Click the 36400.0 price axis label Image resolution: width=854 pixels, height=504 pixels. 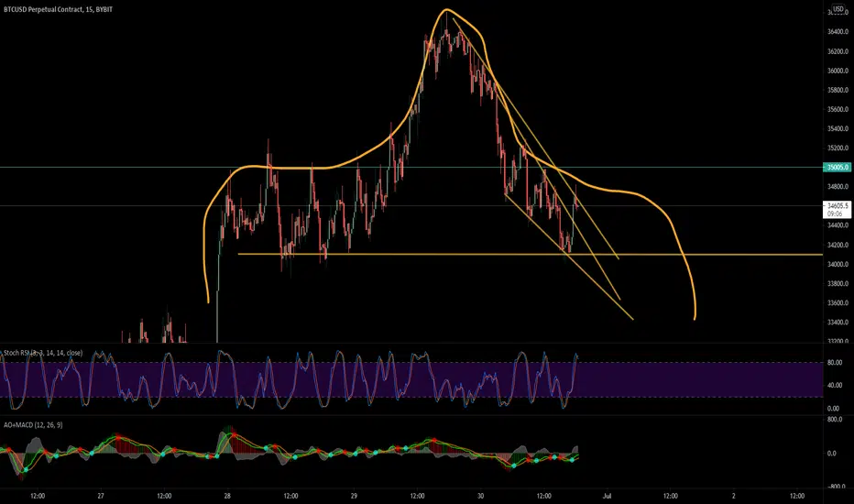tap(838, 32)
